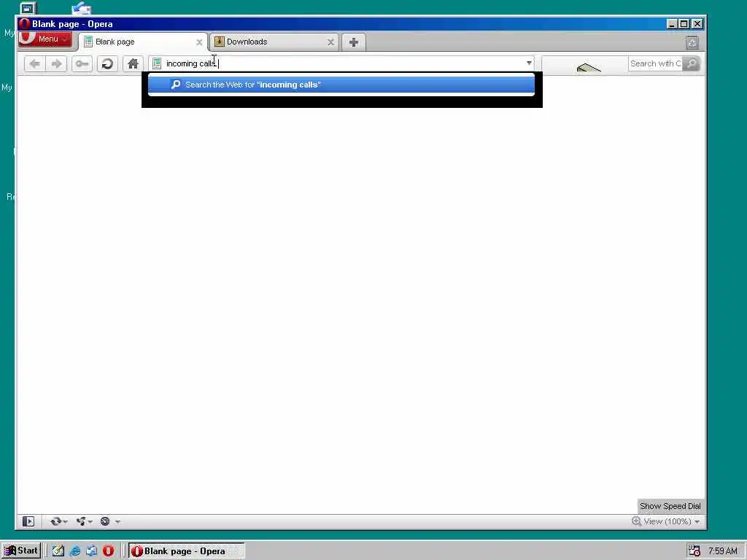Viewport: 747px width, 560px height.
Task: Open the closed tabs trash icon
Action: [692, 43]
